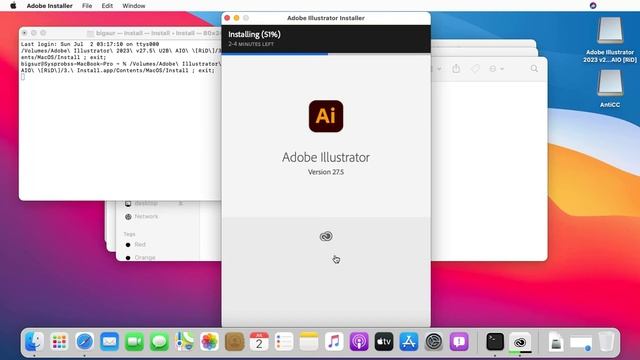This screenshot has width=640, height=360.
Task: Select the Orange tag in Finder sidebar
Action: pos(140,258)
